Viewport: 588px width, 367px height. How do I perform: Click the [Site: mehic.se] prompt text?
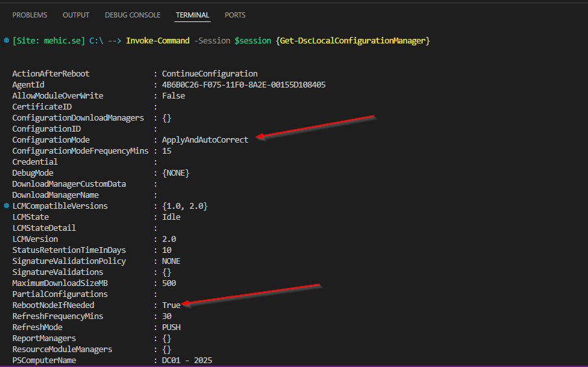point(49,41)
